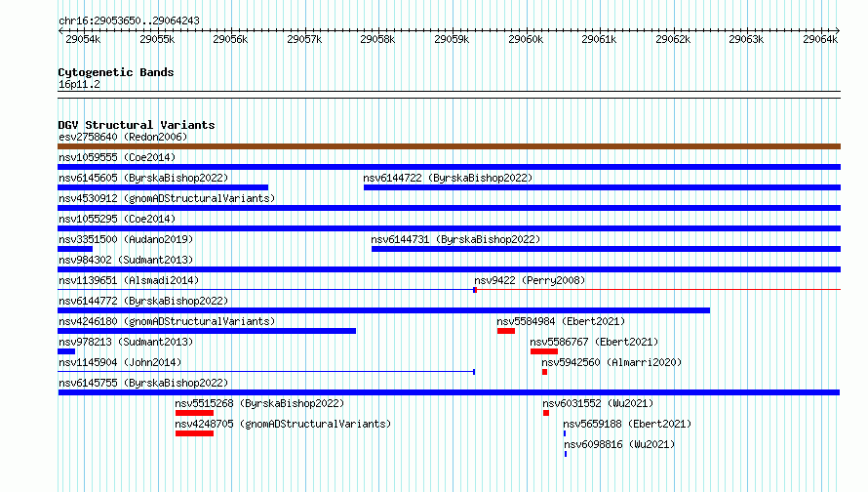Click the nsv5659188 (Ebert2021) label

point(627,424)
